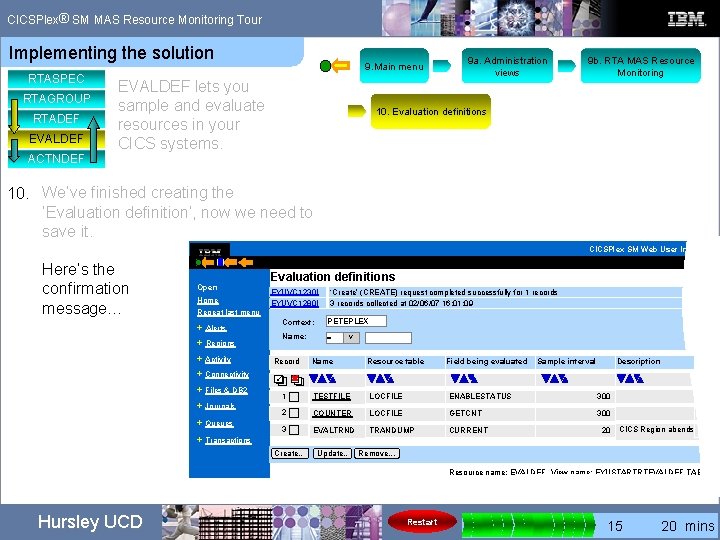Sort Resource table column descending
Image resolution: width=720 pixels, height=540 pixels.
[x=371, y=379]
